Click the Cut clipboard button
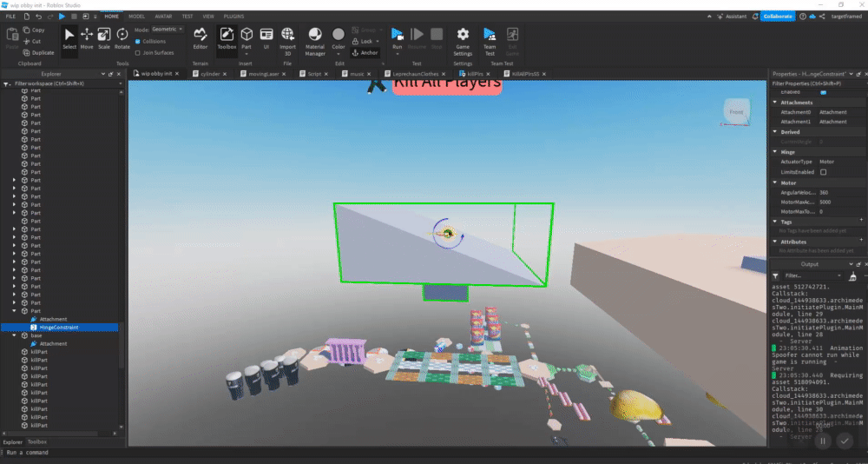868x464 pixels. click(32, 41)
